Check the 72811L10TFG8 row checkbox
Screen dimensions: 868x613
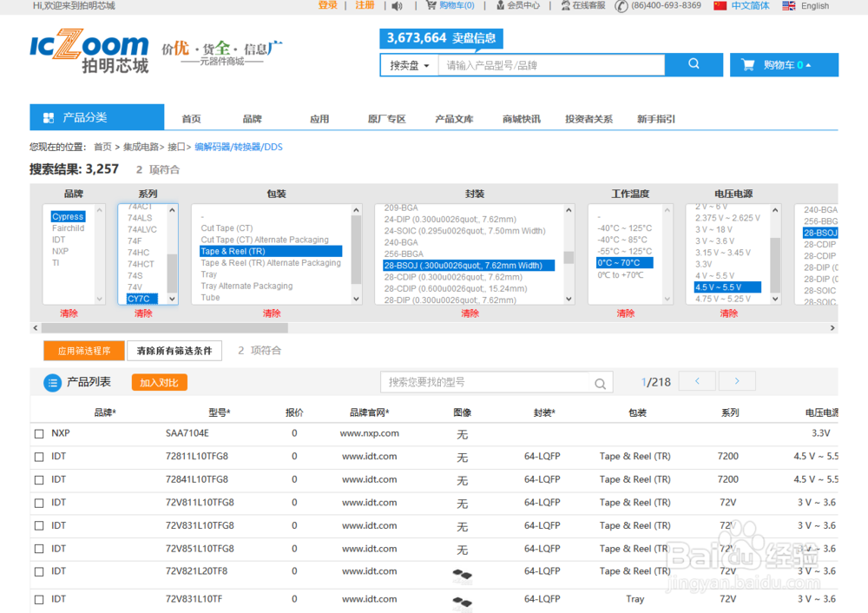coord(39,457)
